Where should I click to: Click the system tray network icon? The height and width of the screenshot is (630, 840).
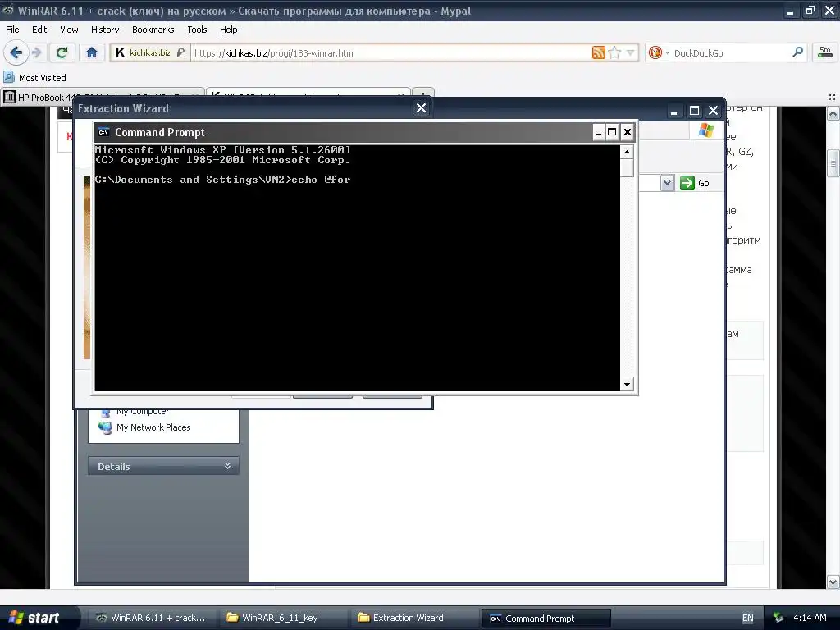click(x=778, y=618)
